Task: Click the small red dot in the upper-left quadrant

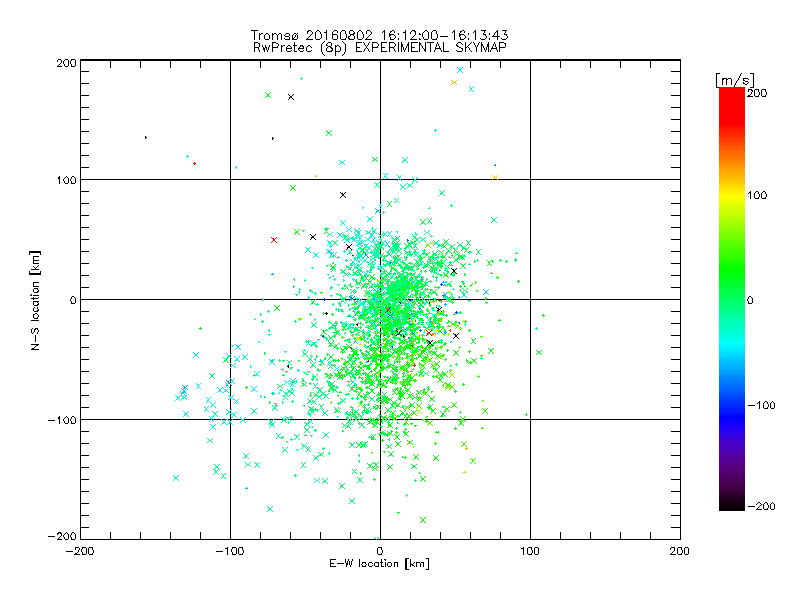Action: 194,163
